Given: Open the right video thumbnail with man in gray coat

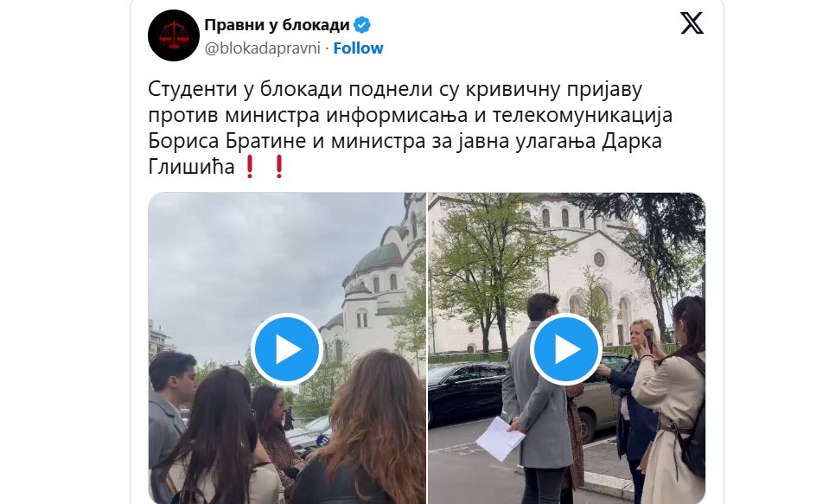Looking at the screenshot, I should tap(566, 348).
